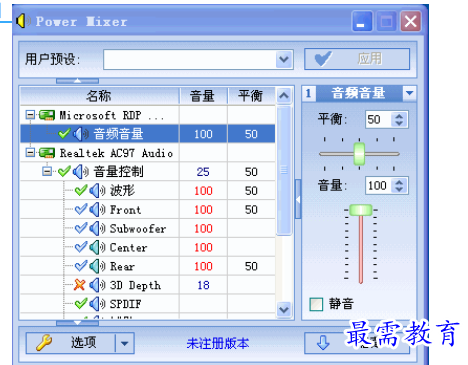The image size is (468, 365).
Task: Toggle the blue checkmark for Center
Action: (x=81, y=247)
